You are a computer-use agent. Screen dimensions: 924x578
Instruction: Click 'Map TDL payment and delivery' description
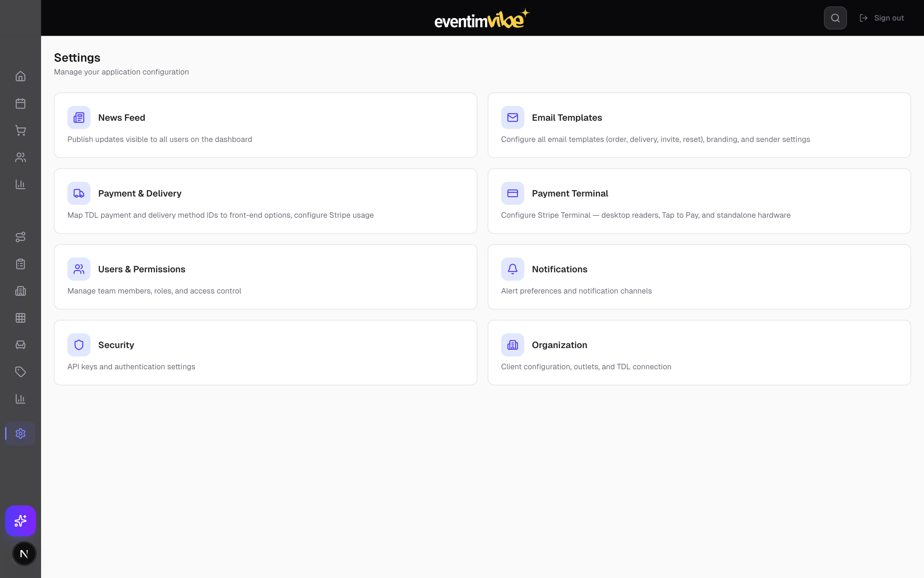coord(220,215)
